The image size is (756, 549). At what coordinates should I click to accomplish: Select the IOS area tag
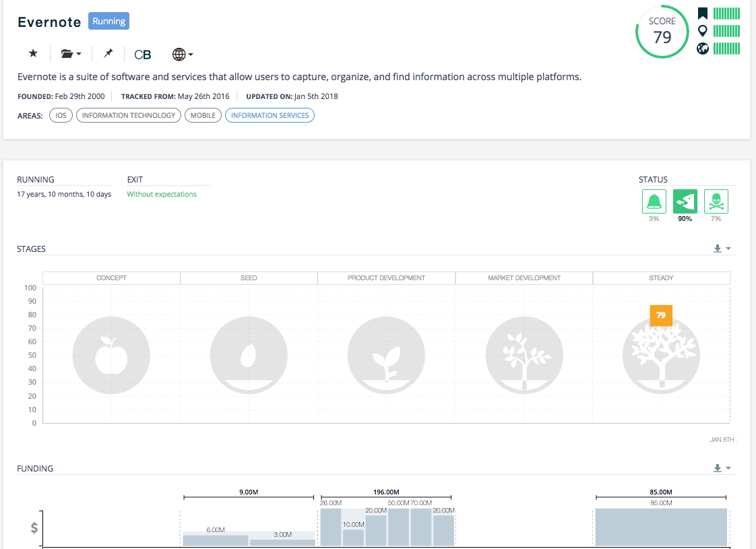pyautogui.click(x=61, y=115)
